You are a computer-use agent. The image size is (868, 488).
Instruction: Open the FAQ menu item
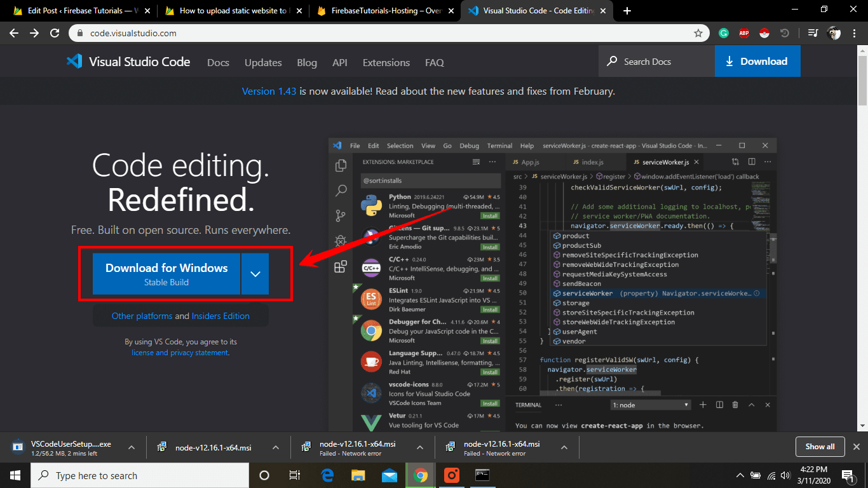[435, 62]
